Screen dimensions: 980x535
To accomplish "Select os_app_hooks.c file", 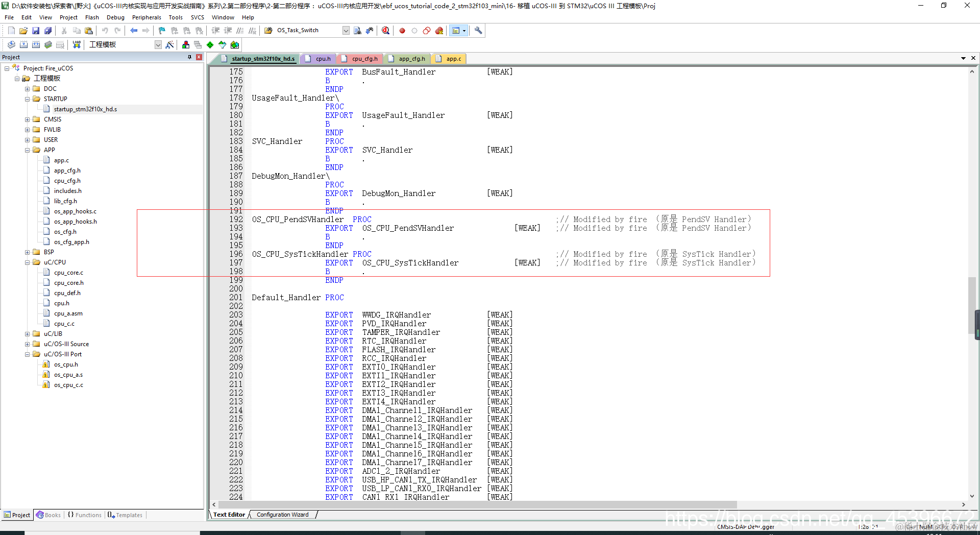I will pyautogui.click(x=75, y=211).
